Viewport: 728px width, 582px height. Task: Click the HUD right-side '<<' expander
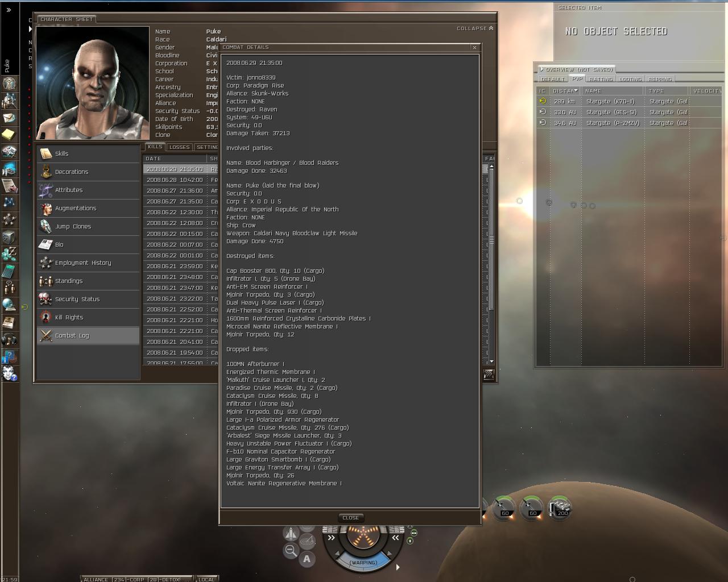pyautogui.click(x=395, y=537)
